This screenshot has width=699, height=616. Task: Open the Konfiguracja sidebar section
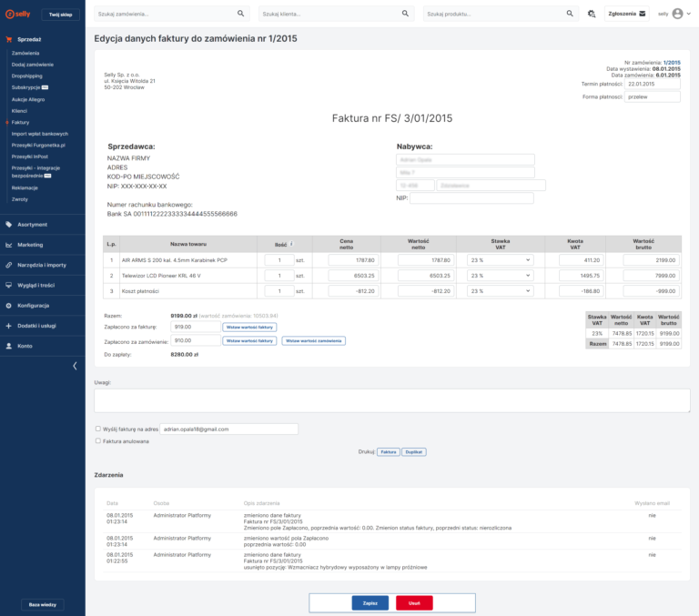[x=33, y=306]
